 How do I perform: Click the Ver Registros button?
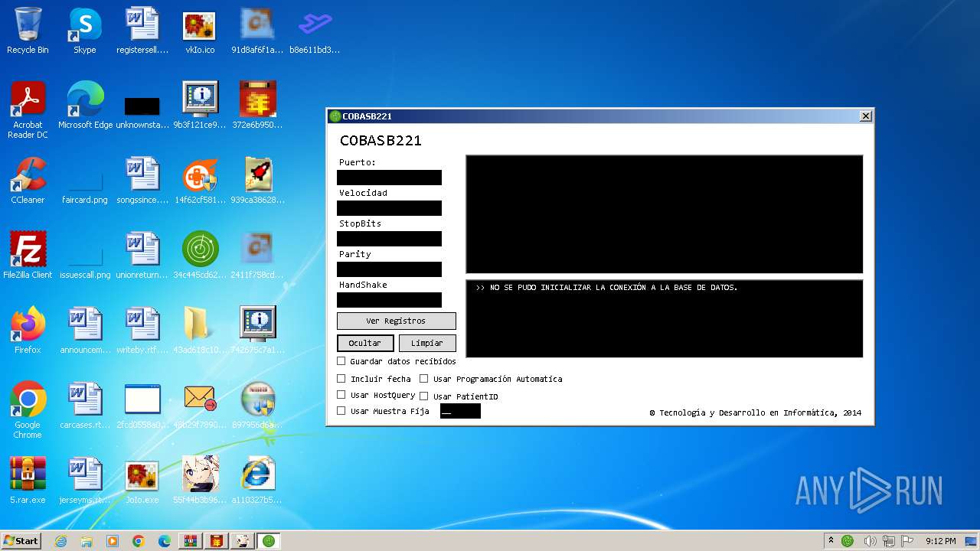point(396,321)
